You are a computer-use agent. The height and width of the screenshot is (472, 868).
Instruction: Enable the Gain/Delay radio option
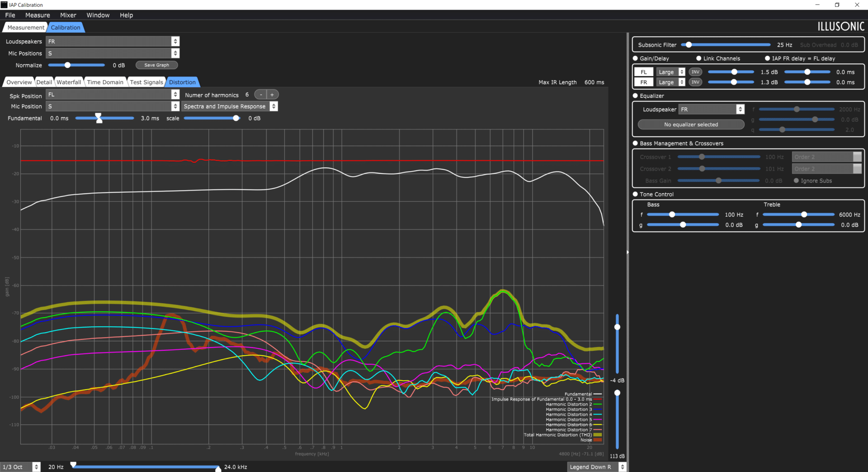(x=635, y=58)
